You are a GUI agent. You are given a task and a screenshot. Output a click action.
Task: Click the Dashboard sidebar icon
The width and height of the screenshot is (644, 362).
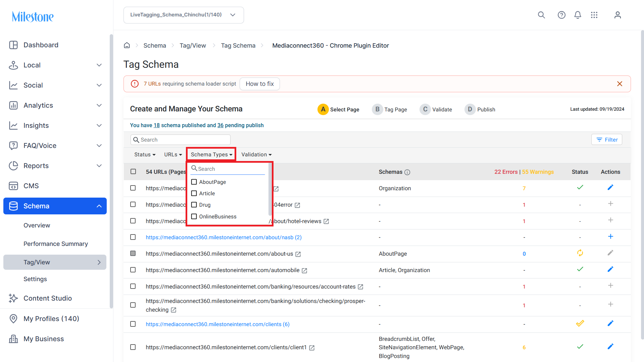[x=13, y=45]
